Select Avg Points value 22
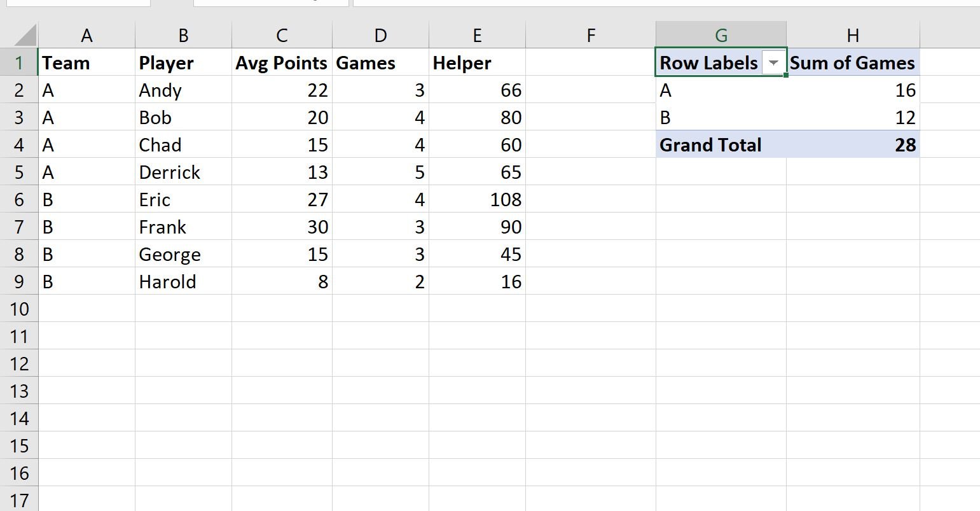This screenshot has height=511, width=980. pos(282,90)
